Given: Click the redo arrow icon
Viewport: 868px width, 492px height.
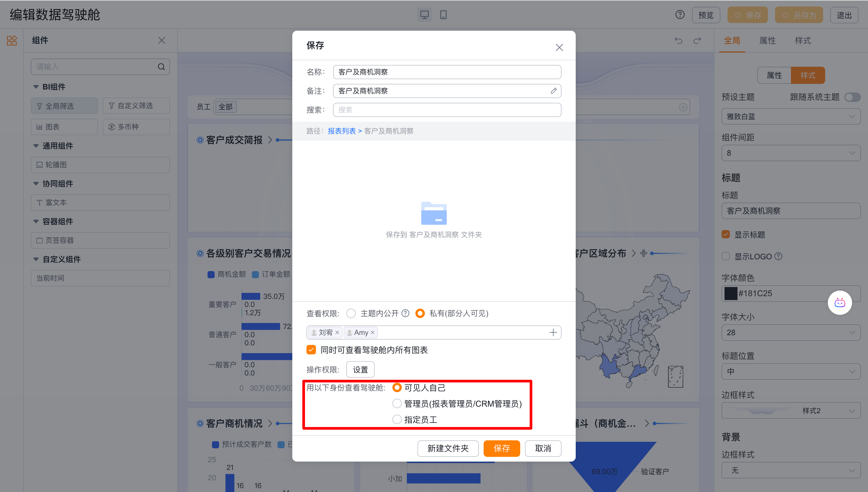Looking at the screenshot, I should click(x=697, y=40).
